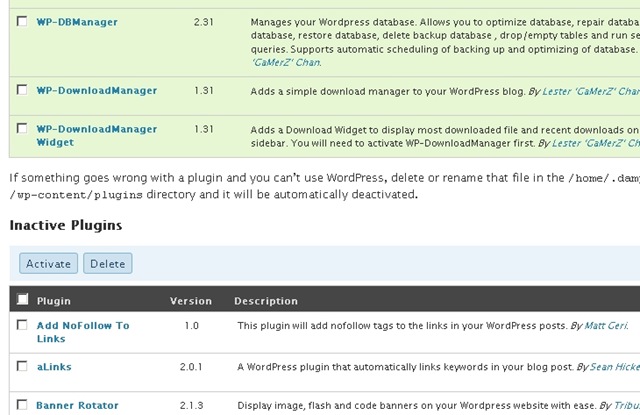640x415 pixels.
Task: Visit 'GaMerZ' Chan author link under WP-DBManager
Action: (286, 62)
